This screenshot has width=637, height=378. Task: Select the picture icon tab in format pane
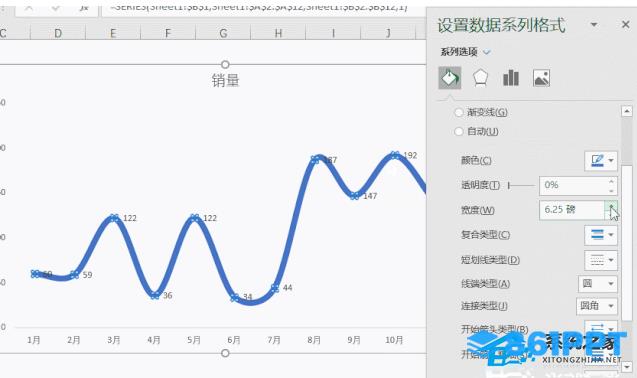pos(541,78)
